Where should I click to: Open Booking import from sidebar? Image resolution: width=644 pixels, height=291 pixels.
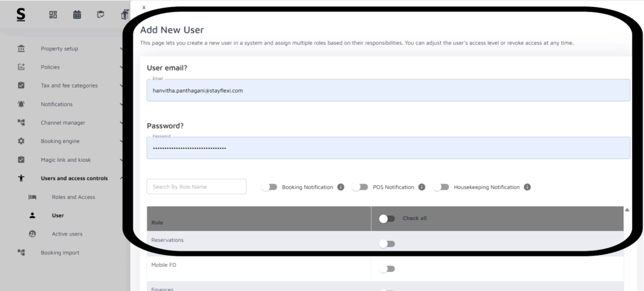point(60,253)
